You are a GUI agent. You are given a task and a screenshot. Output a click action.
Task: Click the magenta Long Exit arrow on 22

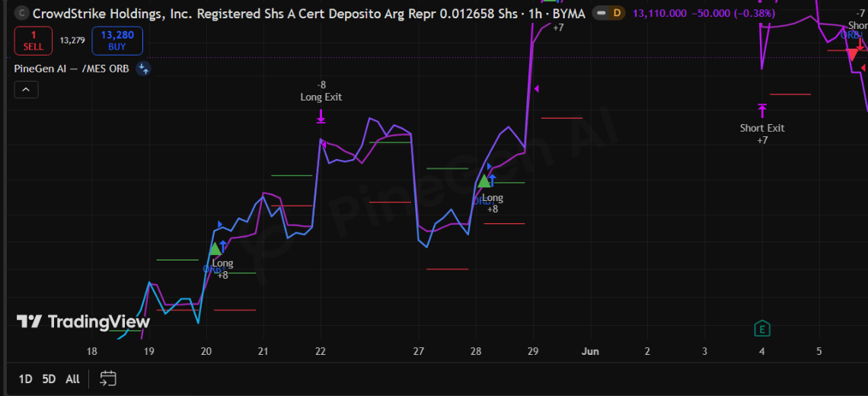click(x=321, y=117)
